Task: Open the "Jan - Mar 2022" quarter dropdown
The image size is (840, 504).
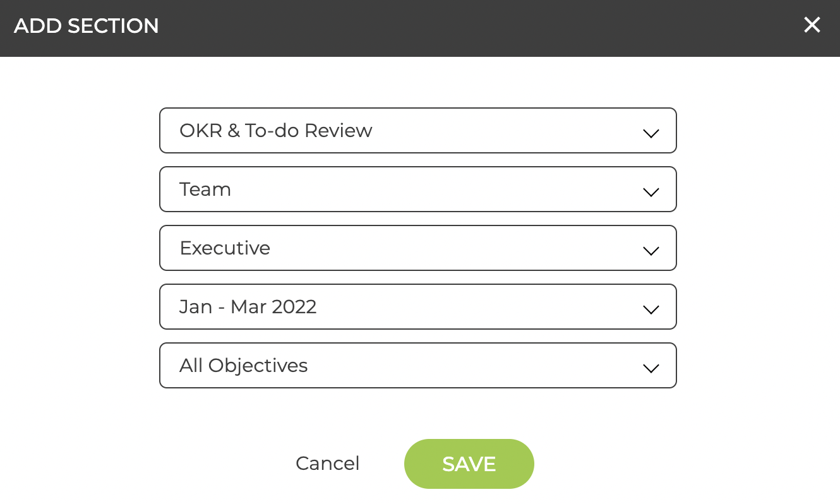Action: coord(418,306)
